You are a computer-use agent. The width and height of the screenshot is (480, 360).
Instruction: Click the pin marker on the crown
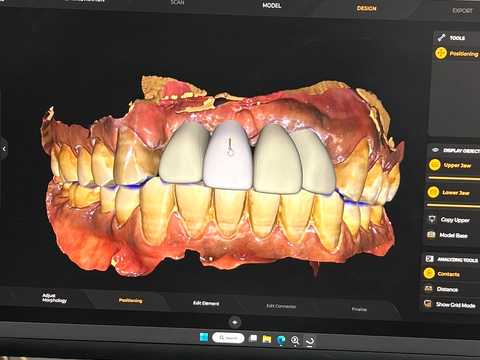point(229,146)
